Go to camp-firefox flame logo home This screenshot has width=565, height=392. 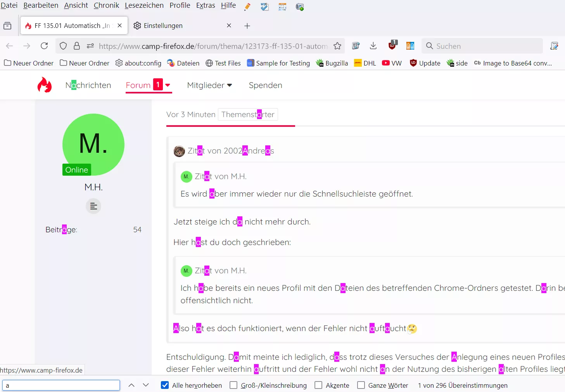coord(45,85)
